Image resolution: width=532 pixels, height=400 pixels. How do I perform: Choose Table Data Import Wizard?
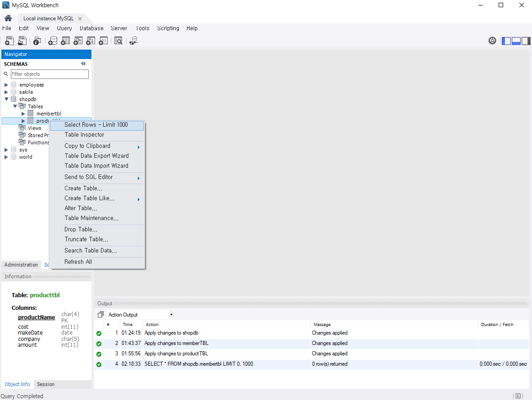click(x=97, y=166)
